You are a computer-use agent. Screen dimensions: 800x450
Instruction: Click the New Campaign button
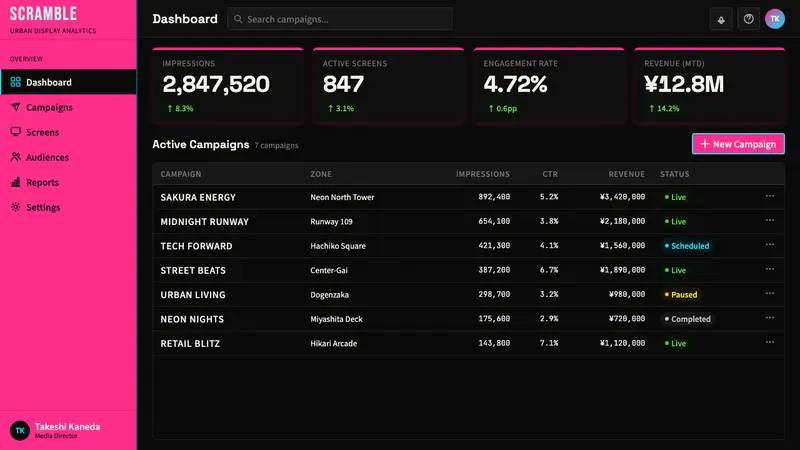(738, 144)
